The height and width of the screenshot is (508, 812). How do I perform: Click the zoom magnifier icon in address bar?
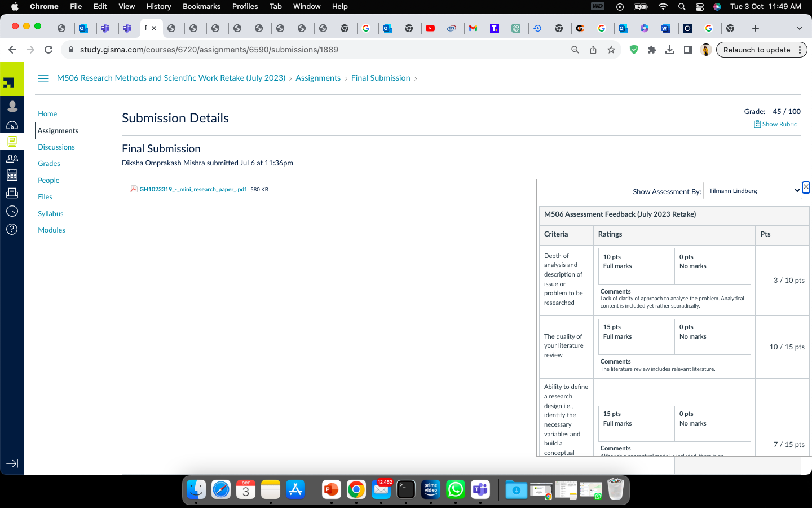coord(575,50)
